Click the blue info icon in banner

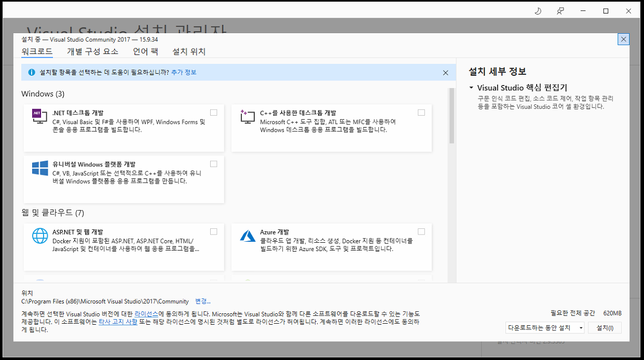[31, 73]
